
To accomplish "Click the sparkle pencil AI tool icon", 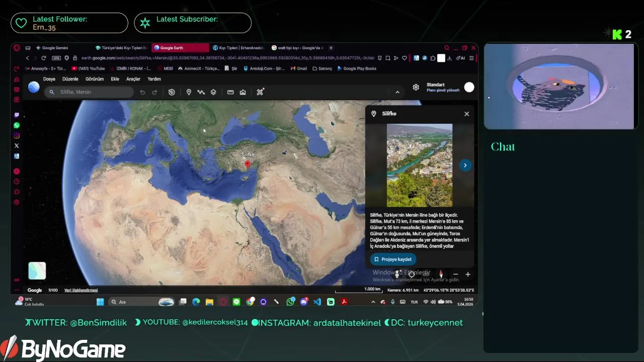I will [x=260, y=92].
